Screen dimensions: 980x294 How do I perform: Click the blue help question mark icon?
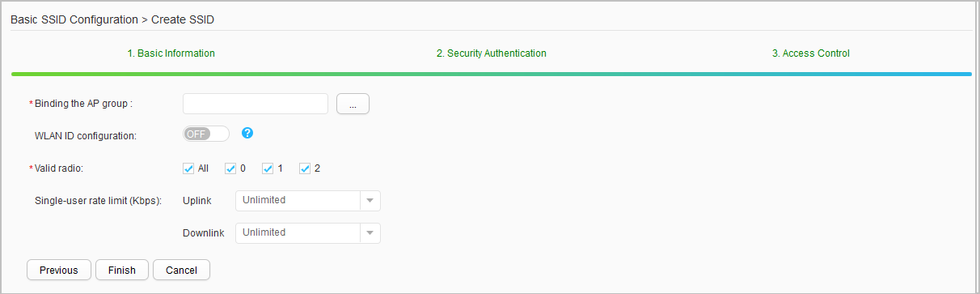[247, 134]
